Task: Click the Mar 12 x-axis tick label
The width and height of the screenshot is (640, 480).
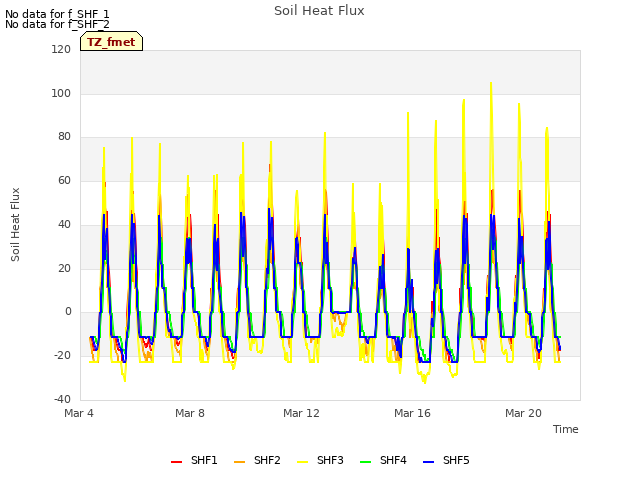Action: click(301, 413)
